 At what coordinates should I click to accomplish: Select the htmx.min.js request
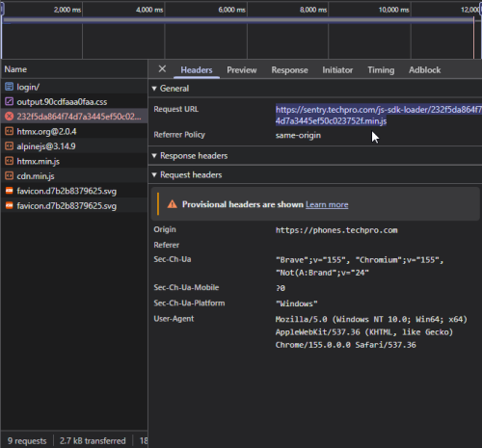(x=74, y=161)
